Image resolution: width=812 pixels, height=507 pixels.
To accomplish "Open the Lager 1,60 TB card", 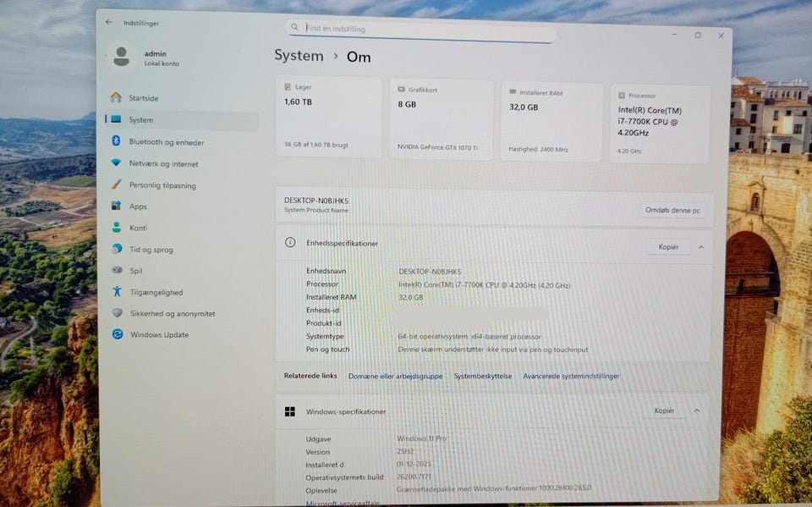I will tap(329, 117).
